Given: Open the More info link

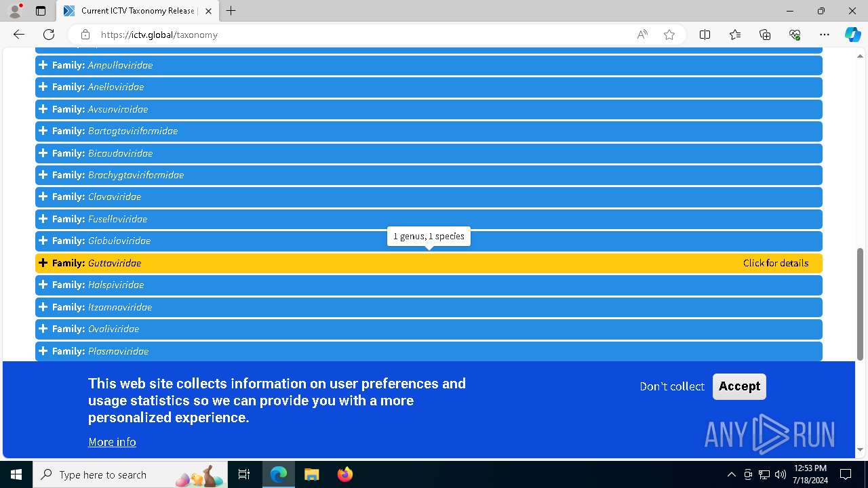Looking at the screenshot, I should 112,442.
